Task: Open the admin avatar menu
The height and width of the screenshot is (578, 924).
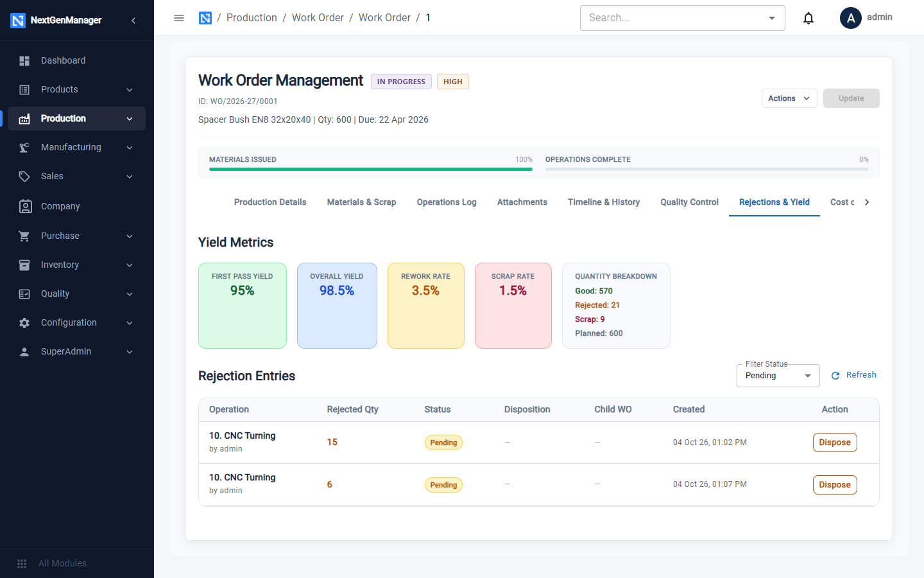Action: [851, 18]
